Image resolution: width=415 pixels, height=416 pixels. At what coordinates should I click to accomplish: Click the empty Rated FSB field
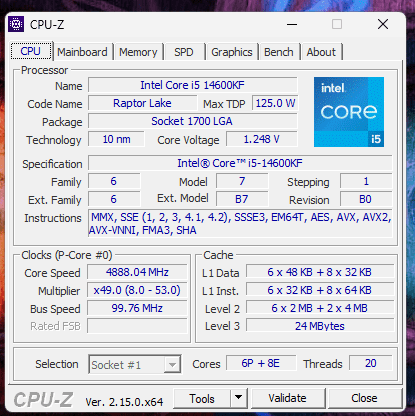tap(137, 326)
